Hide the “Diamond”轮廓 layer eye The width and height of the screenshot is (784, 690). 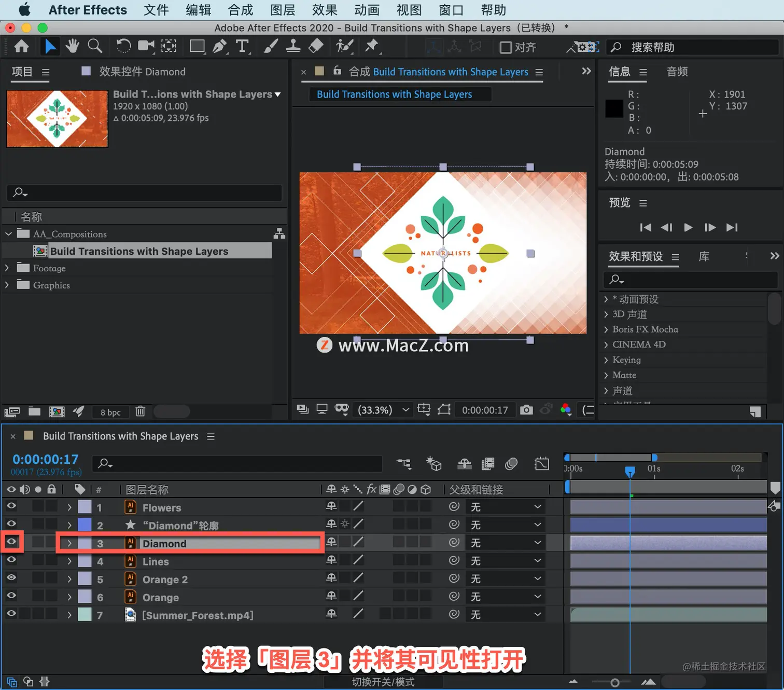coord(11,524)
